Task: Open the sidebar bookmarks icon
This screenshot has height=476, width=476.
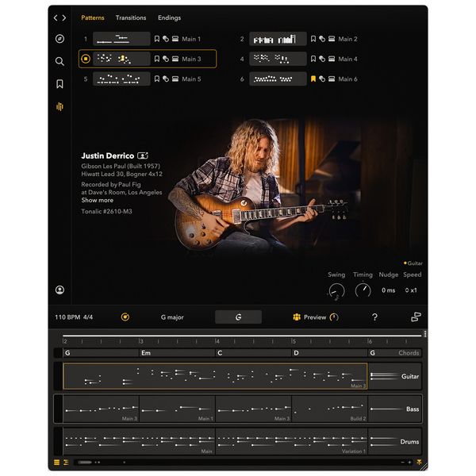Action: coord(59,83)
